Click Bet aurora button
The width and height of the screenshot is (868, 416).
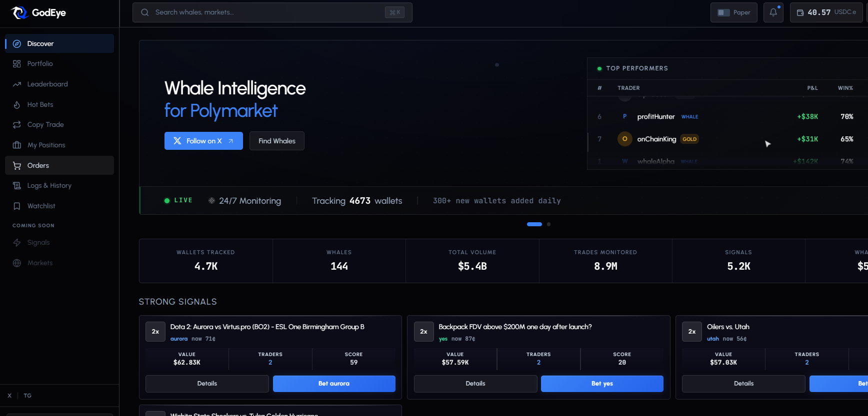point(334,384)
